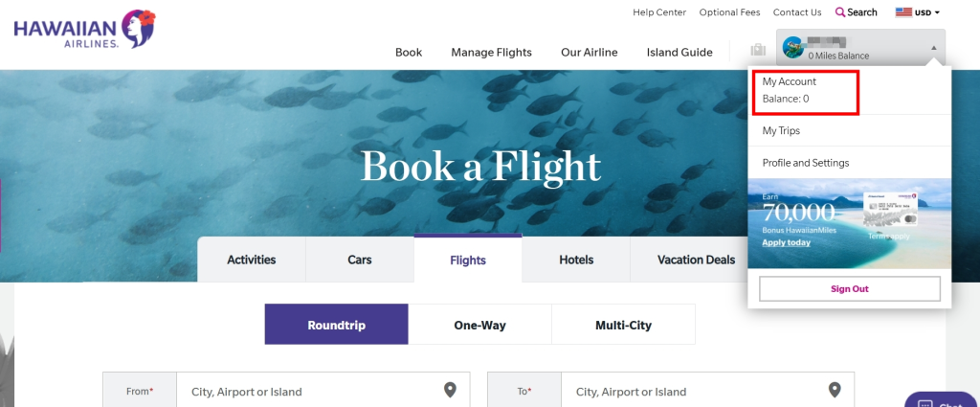The image size is (980, 407).
Task: Select the One-Way trip type
Action: click(x=479, y=325)
